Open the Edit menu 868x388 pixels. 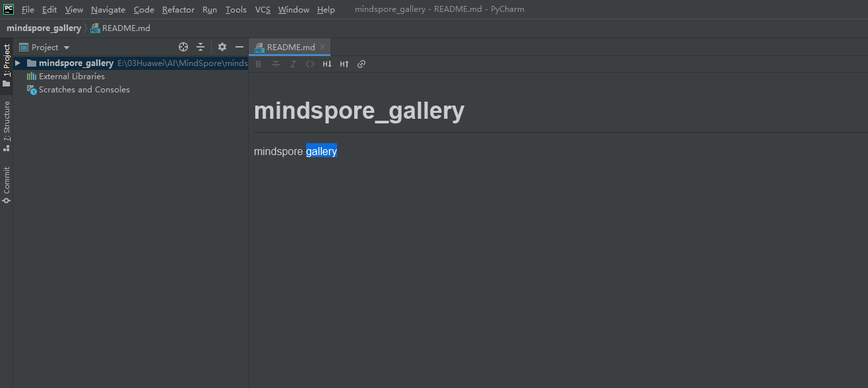(x=49, y=10)
